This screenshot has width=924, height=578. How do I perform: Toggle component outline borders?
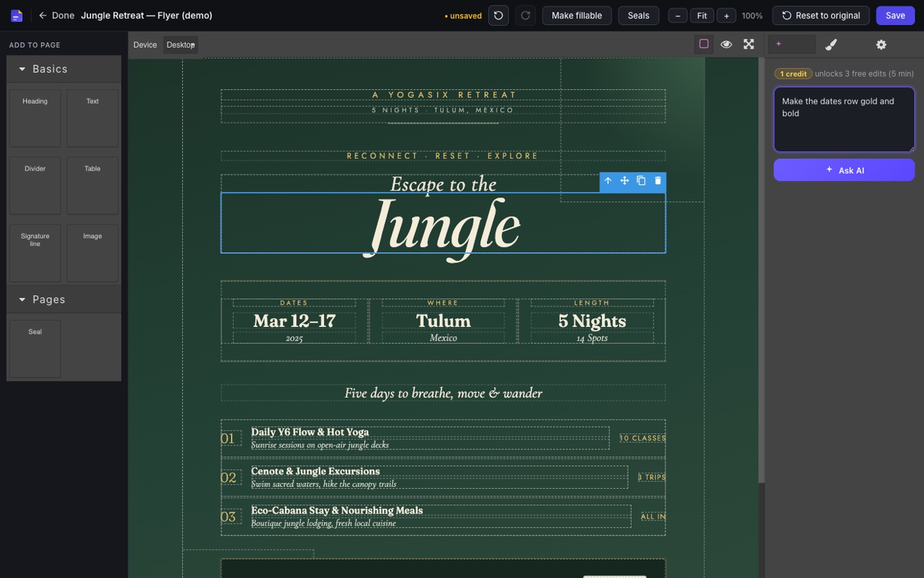pos(704,44)
